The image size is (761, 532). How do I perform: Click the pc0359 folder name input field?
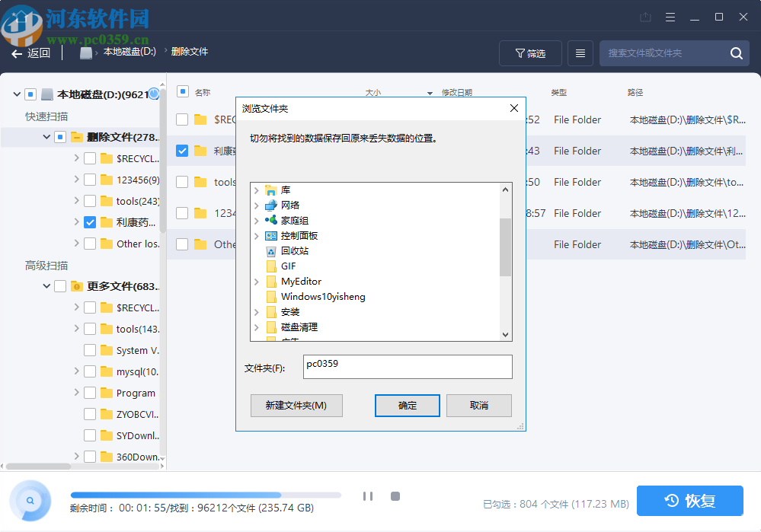[x=407, y=368]
